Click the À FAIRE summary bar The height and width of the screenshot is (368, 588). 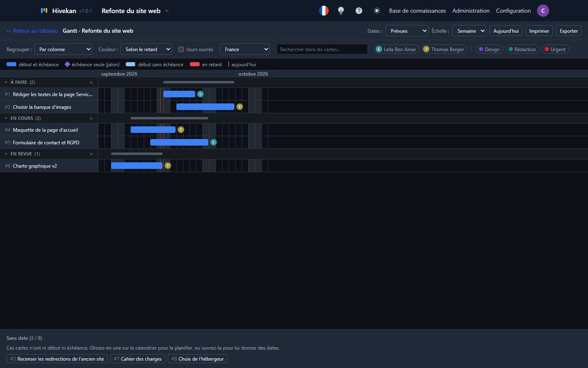click(199, 82)
